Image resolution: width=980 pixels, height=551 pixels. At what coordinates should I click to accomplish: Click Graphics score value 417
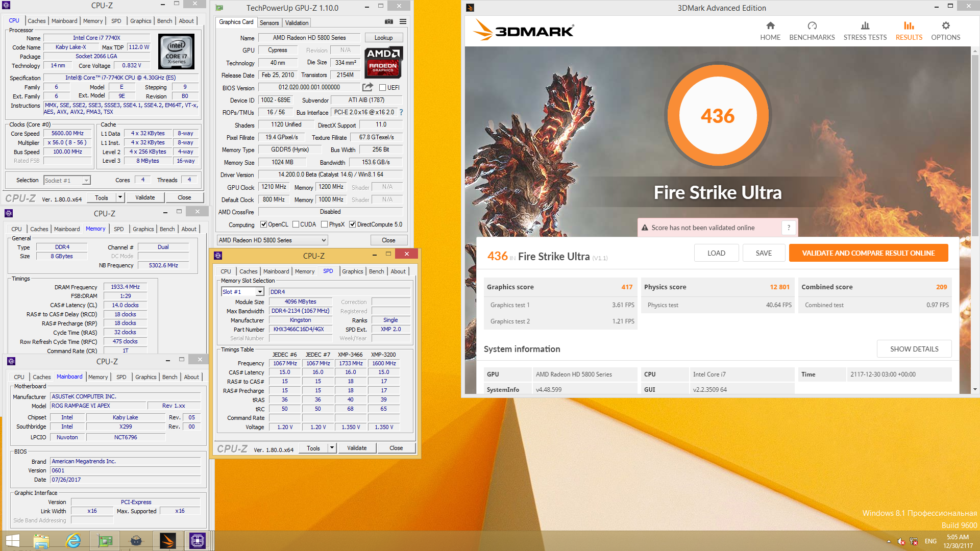pyautogui.click(x=627, y=287)
